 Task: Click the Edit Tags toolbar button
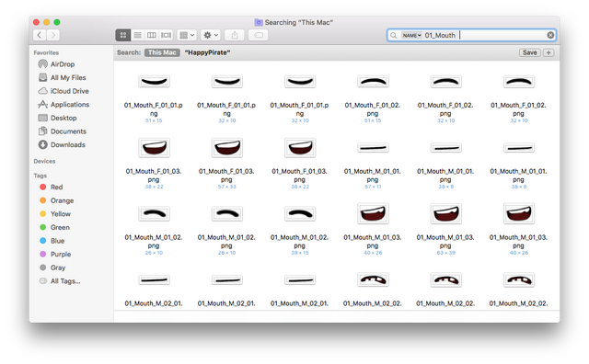point(259,35)
